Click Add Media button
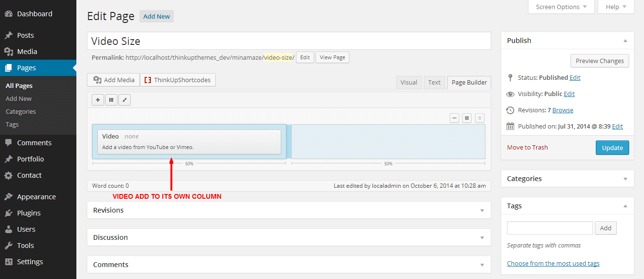644x279 pixels. (114, 80)
